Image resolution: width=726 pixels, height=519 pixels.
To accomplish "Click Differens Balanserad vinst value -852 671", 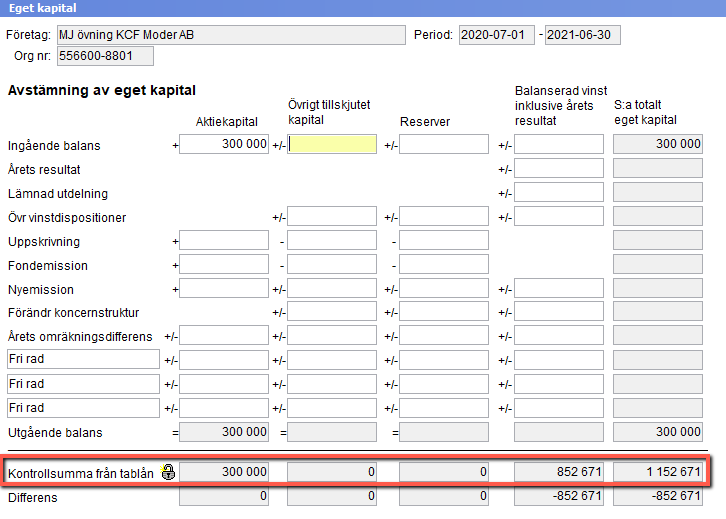I will (559, 496).
